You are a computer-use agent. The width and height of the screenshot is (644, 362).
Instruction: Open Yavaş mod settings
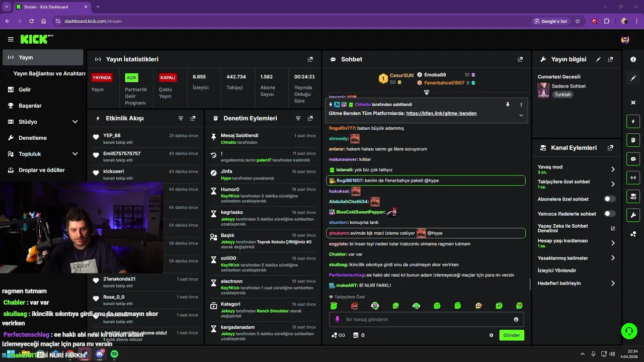point(576,169)
